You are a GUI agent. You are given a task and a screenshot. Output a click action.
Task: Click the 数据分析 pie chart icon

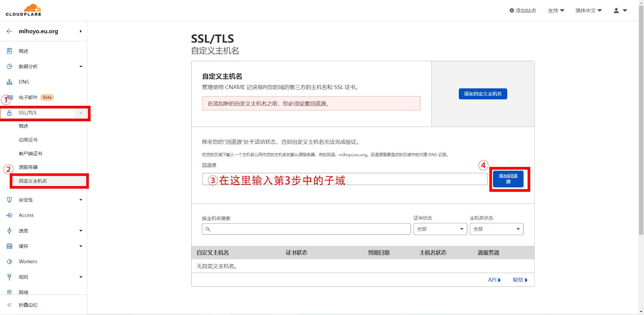pos(9,66)
